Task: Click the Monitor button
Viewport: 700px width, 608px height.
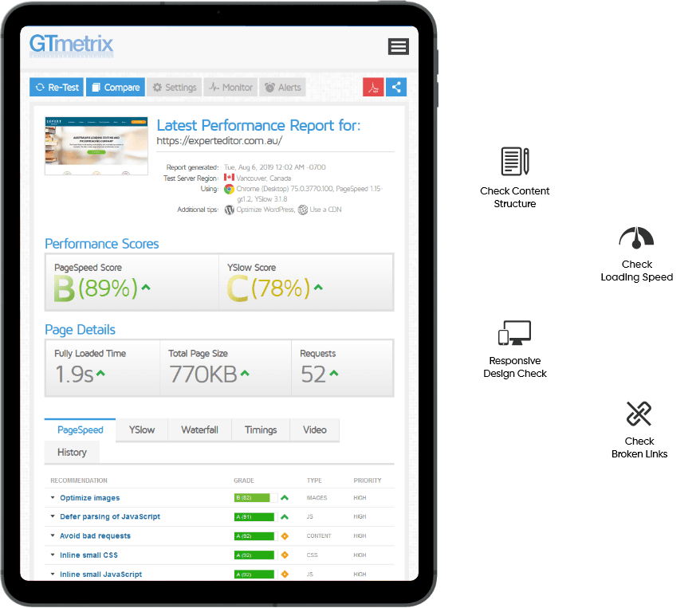Action: 230,88
